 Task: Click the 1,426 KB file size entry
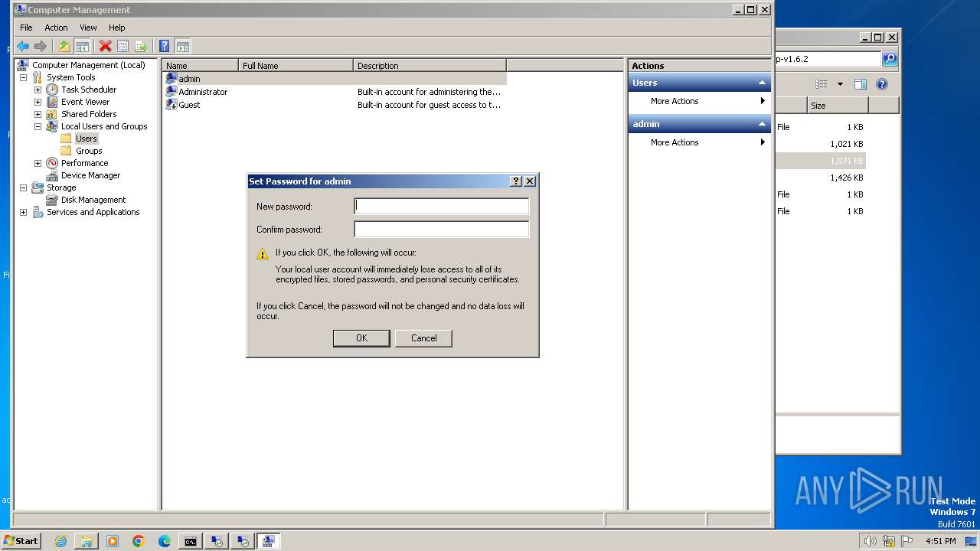846,178
